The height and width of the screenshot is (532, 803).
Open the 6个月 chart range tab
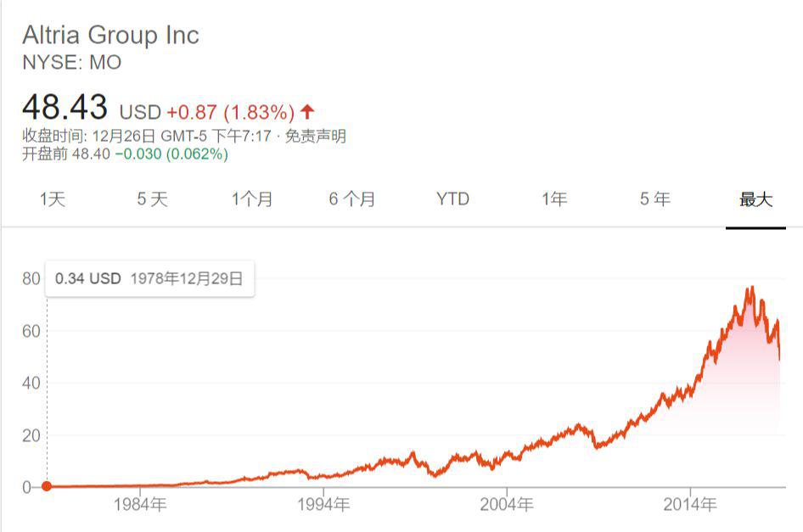(x=352, y=199)
